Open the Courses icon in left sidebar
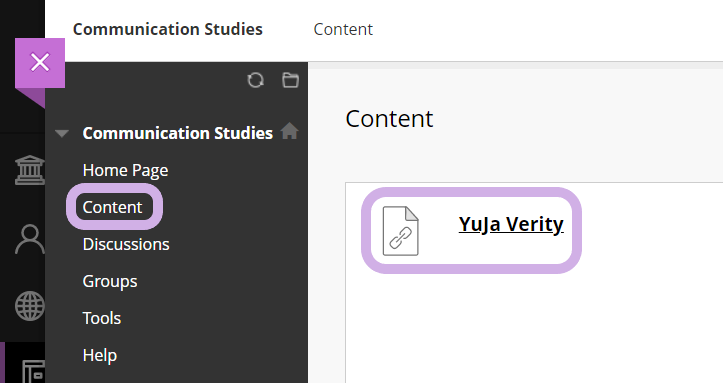723x383 pixels. pos(33,371)
